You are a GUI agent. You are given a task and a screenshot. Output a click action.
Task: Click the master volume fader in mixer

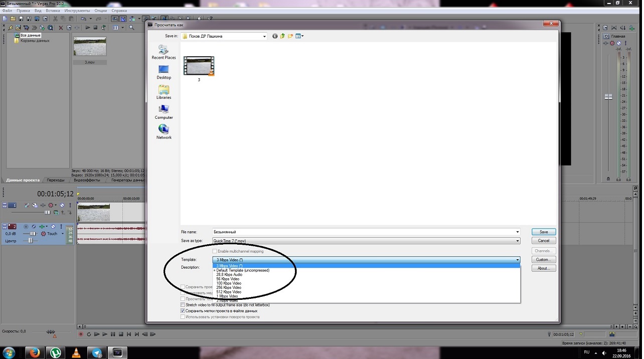[x=608, y=96]
